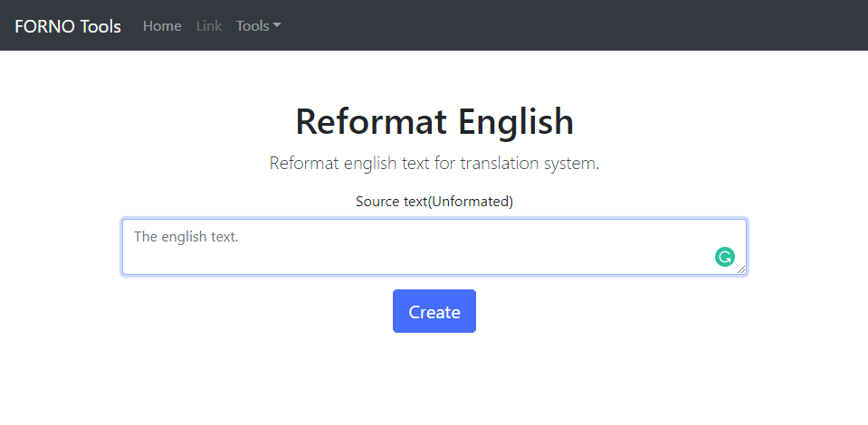
Task: Open the Tools dropdown menu
Action: (259, 26)
